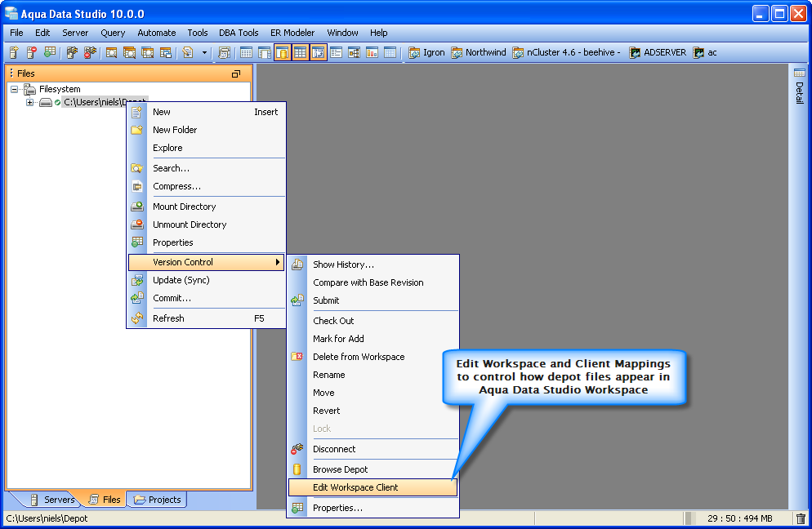Choose New Folder in context menu
The height and width of the screenshot is (529, 812).
207,130
